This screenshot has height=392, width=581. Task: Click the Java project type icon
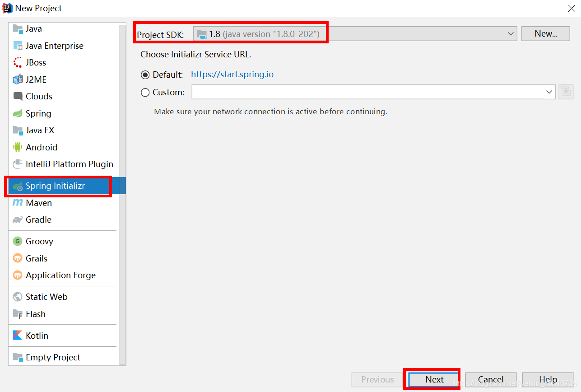click(18, 29)
